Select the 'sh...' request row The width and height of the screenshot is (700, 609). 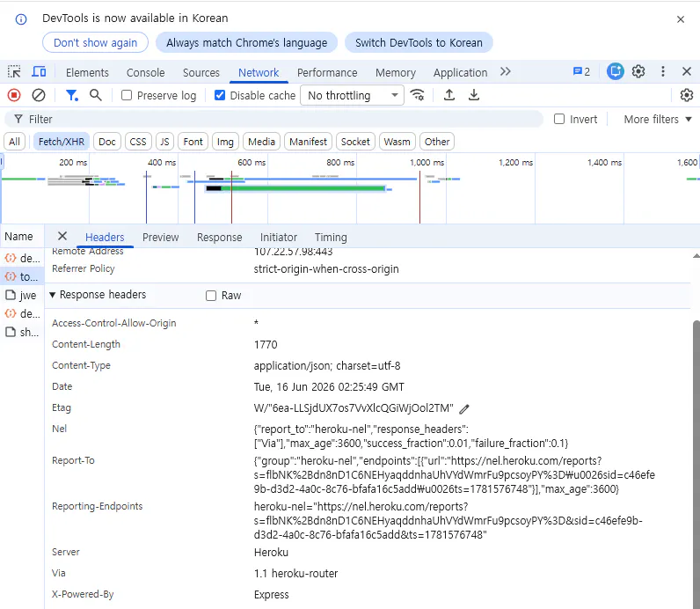point(22,332)
